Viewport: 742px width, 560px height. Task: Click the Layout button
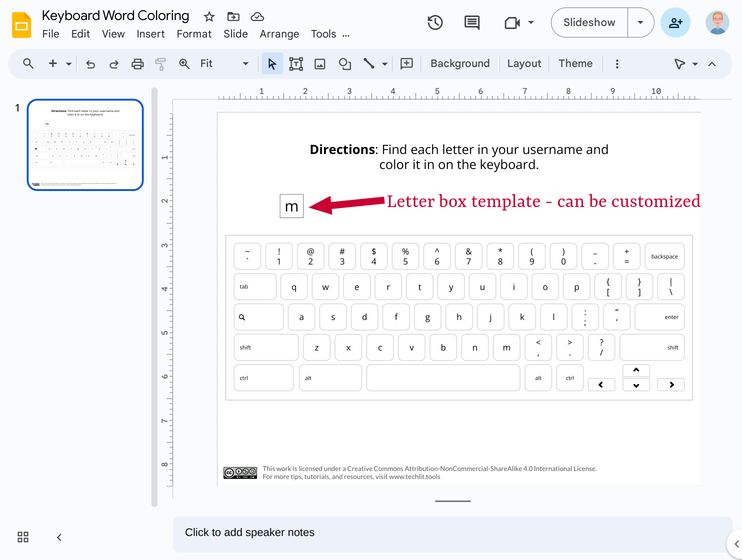point(524,63)
